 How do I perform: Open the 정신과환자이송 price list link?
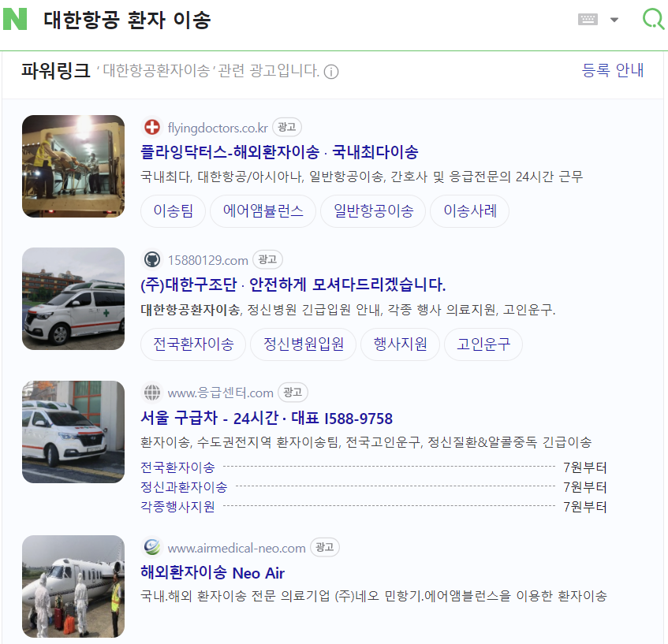(x=184, y=487)
